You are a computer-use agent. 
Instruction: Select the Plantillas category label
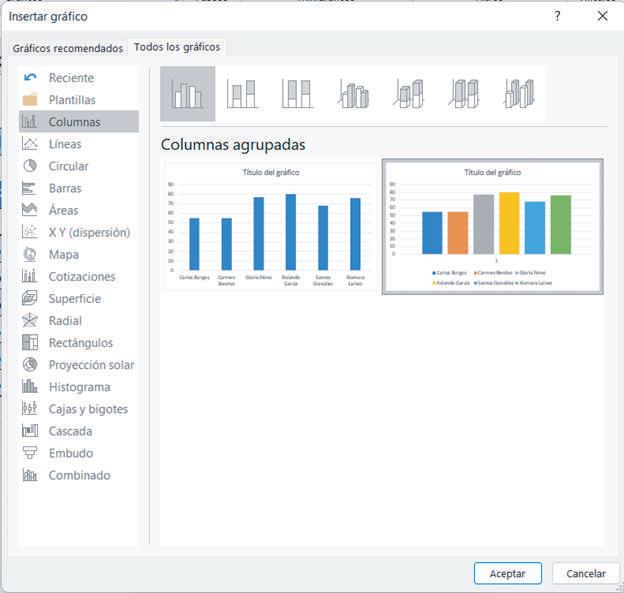(x=72, y=99)
